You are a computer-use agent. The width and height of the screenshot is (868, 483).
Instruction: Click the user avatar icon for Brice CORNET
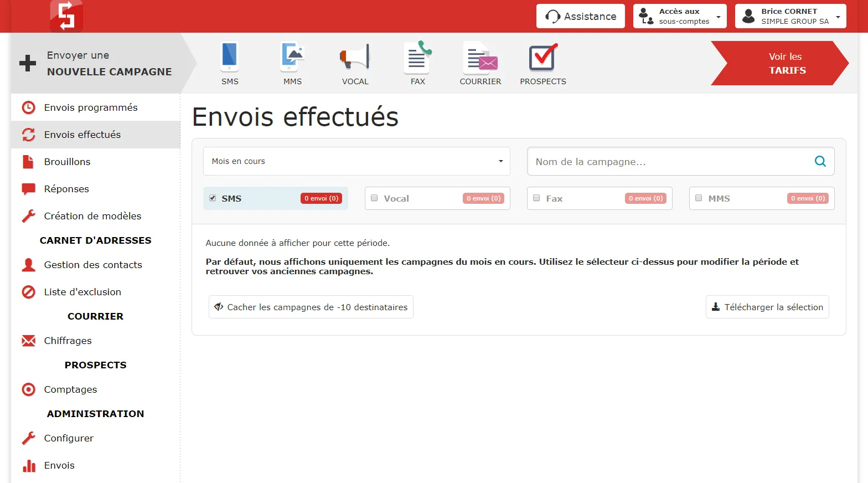pos(748,16)
